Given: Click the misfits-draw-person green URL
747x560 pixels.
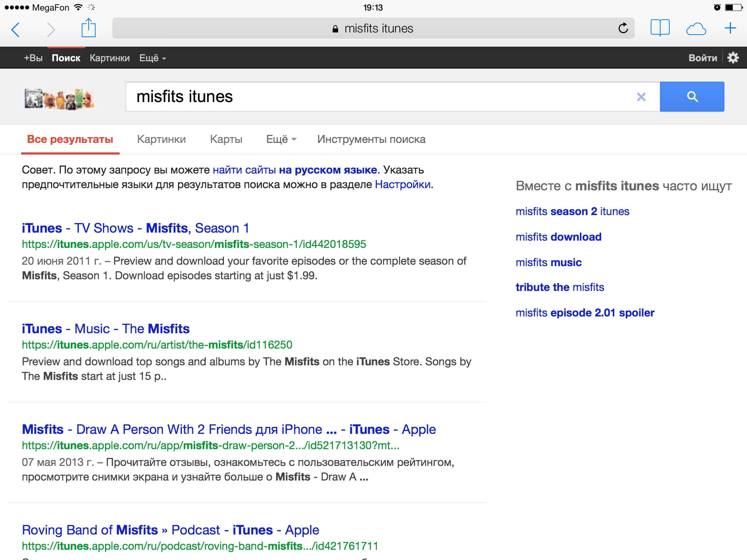Looking at the screenshot, I should [210, 446].
